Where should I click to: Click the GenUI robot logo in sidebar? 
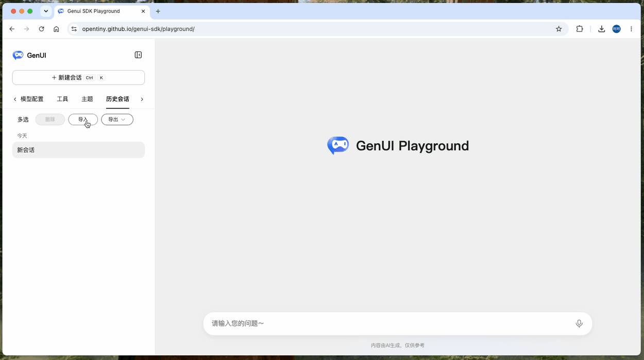[18, 55]
